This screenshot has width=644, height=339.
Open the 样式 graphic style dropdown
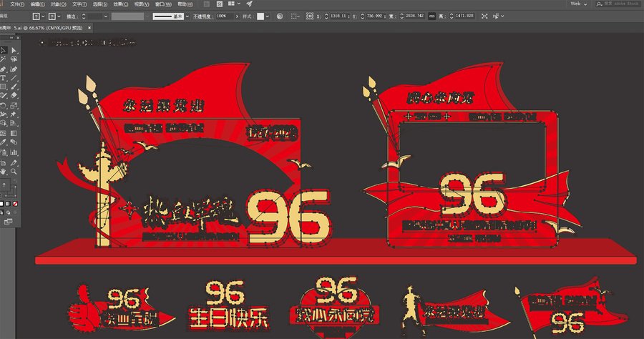coord(268,16)
